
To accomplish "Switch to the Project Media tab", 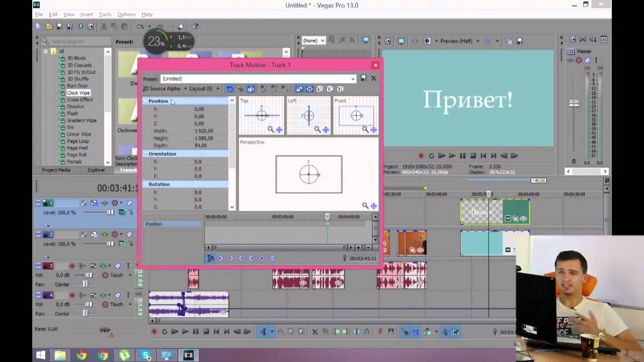I will [x=56, y=170].
